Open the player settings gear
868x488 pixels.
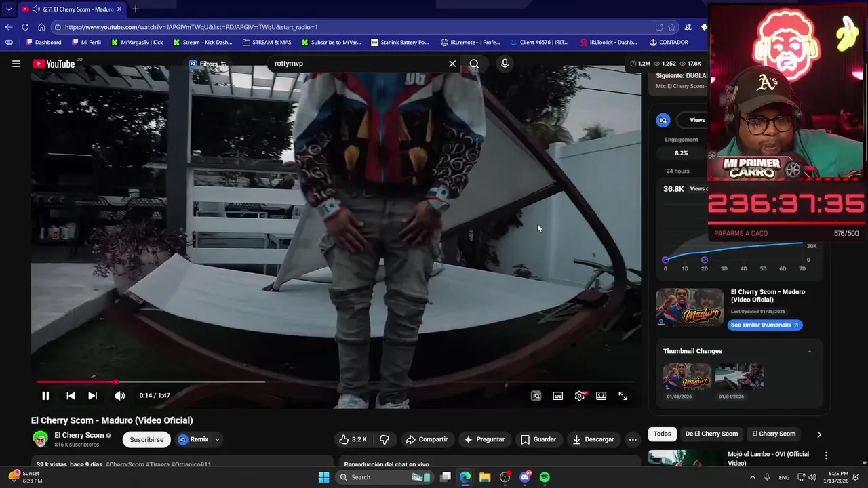click(x=580, y=396)
